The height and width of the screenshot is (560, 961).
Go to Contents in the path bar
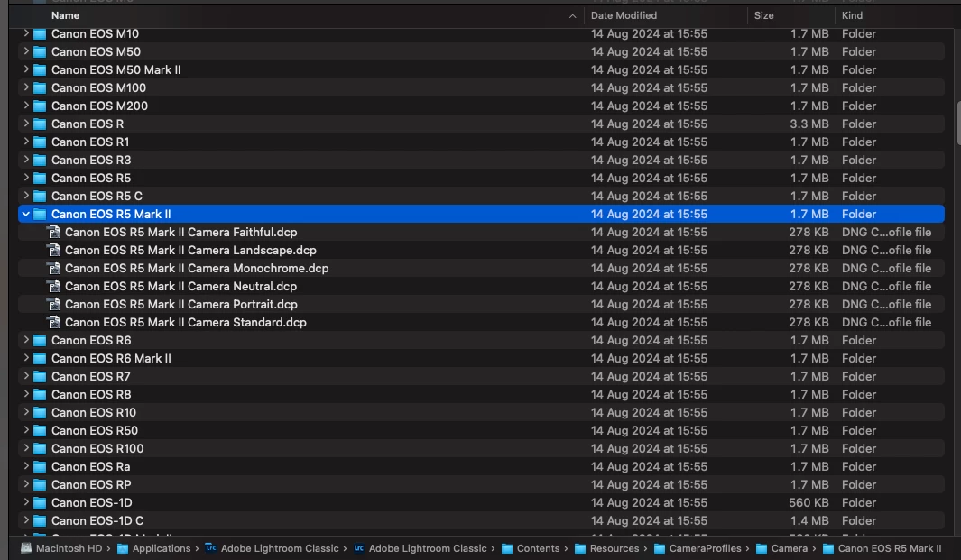click(538, 548)
